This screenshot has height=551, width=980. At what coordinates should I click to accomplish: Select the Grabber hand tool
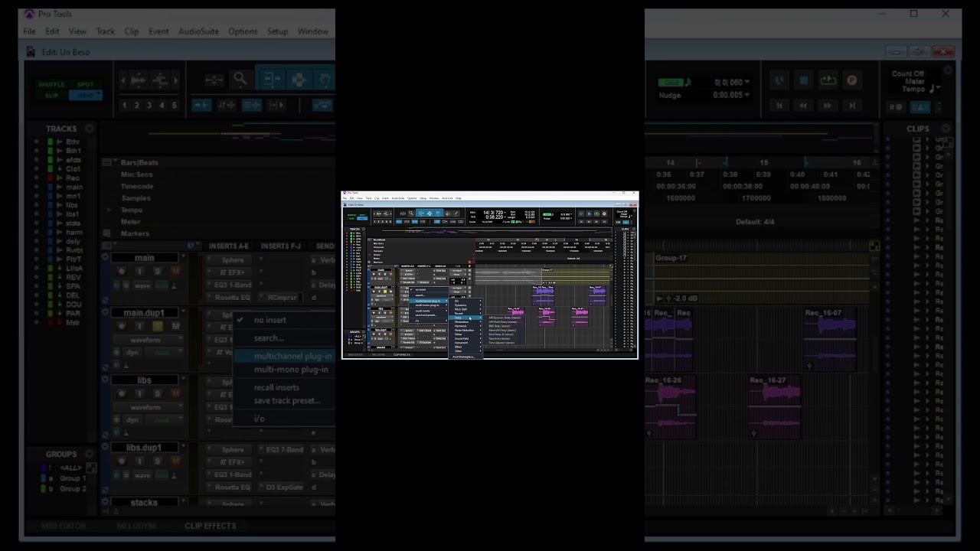pyautogui.click(x=438, y=214)
